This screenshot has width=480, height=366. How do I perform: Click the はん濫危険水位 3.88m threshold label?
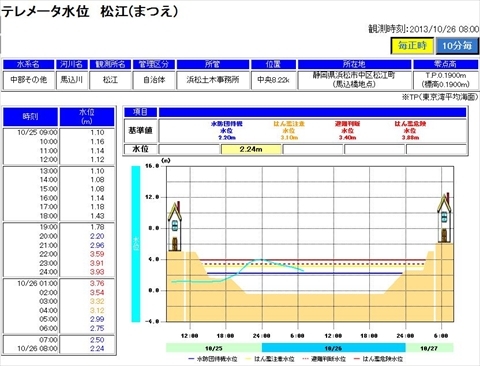pyautogui.click(x=410, y=130)
